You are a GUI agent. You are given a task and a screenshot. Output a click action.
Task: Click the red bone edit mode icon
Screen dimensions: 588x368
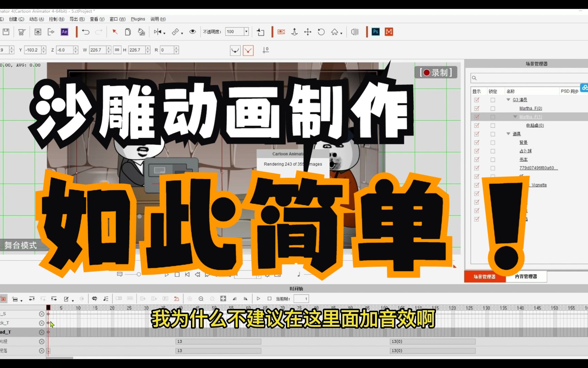[x=248, y=50]
